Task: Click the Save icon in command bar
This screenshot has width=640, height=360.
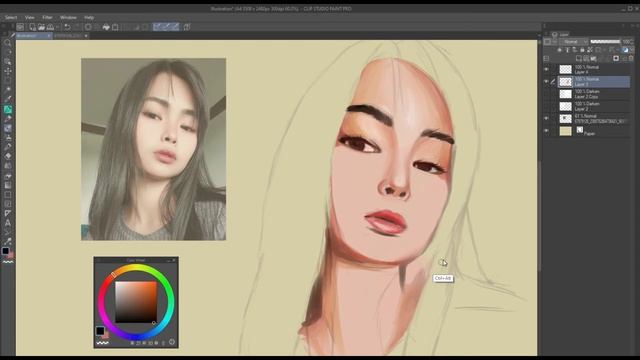Action: (50, 27)
